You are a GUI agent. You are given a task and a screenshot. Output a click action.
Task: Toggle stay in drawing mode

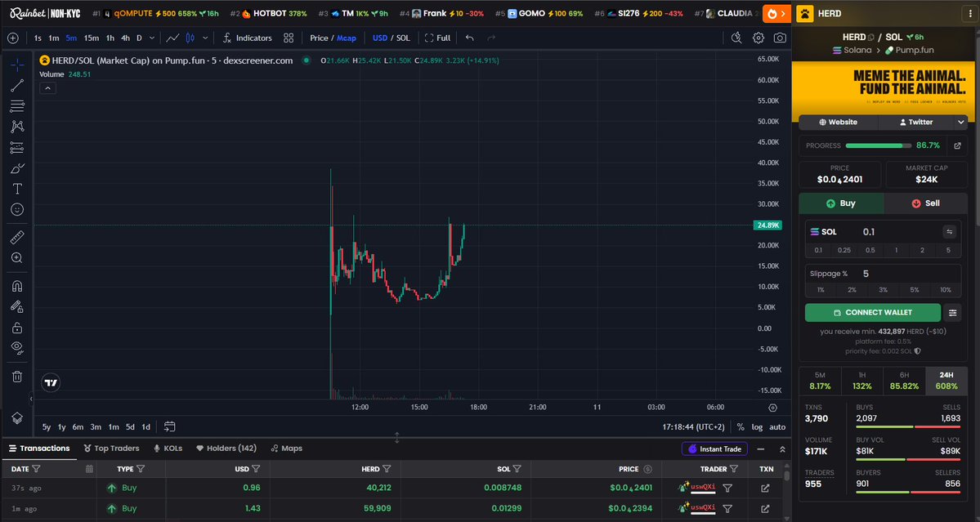point(17,306)
